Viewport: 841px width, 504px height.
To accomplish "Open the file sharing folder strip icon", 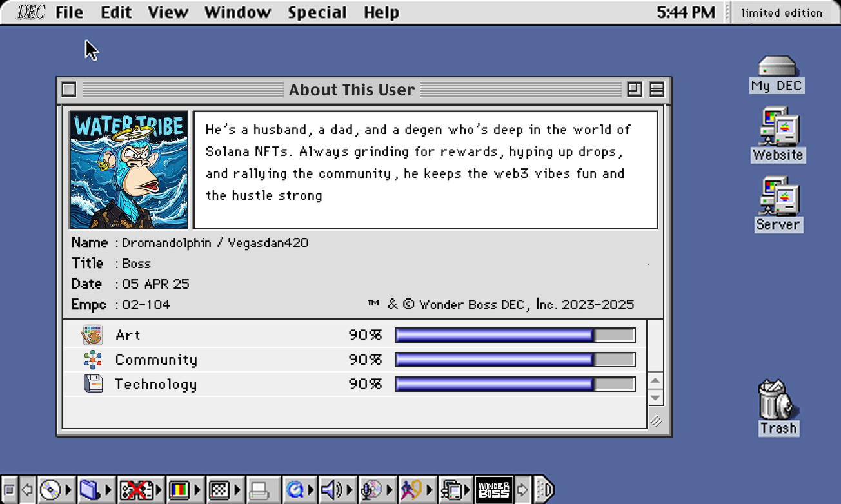I will [89, 490].
